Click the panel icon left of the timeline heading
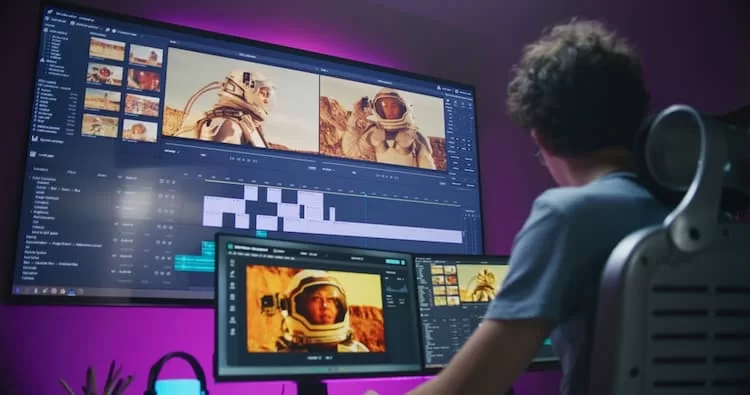750x395 pixels. point(33,154)
